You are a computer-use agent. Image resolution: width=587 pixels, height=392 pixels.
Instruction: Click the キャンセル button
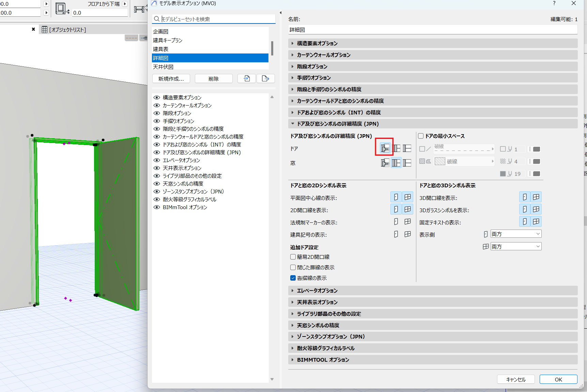pyautogui.click(x=516, y=379)
